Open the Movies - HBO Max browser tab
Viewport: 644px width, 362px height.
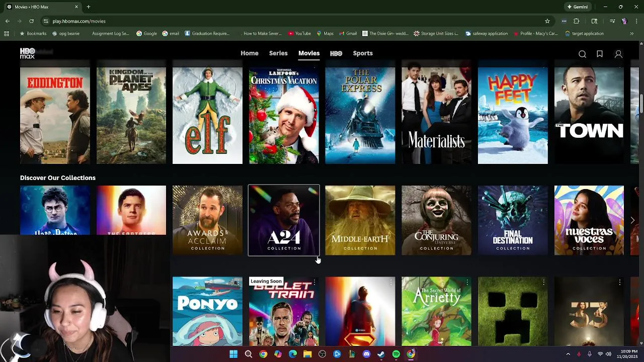(43, 7)
